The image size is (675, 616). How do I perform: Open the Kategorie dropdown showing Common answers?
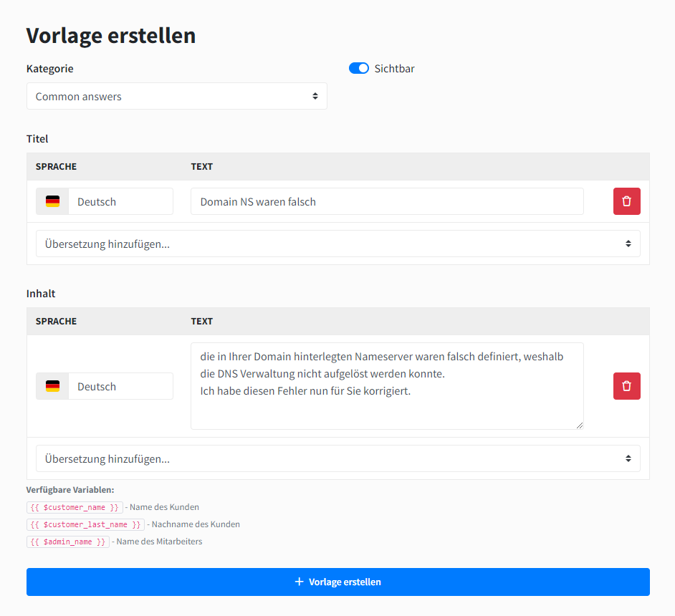(x=176, y=96)
